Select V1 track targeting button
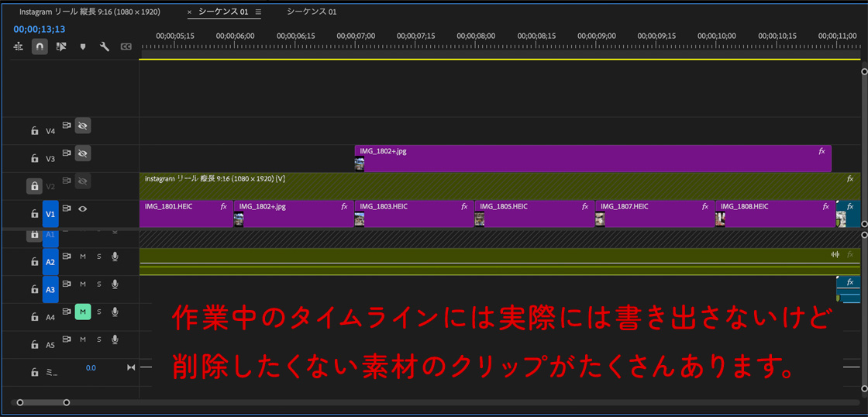This screenshot has height=417, width=868. pyautogui.click(x=50, y=213)
